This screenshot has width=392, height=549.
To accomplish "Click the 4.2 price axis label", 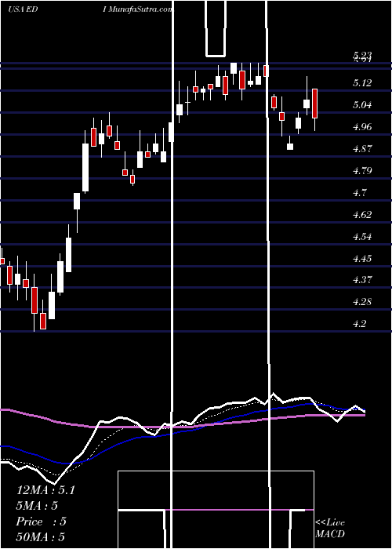I will tap(359, 324).
